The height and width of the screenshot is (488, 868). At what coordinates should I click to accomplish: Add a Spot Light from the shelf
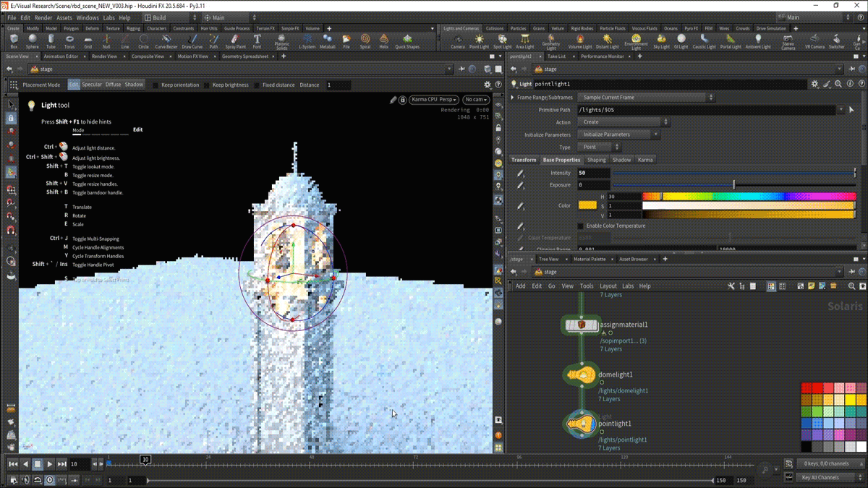(502, 40)
